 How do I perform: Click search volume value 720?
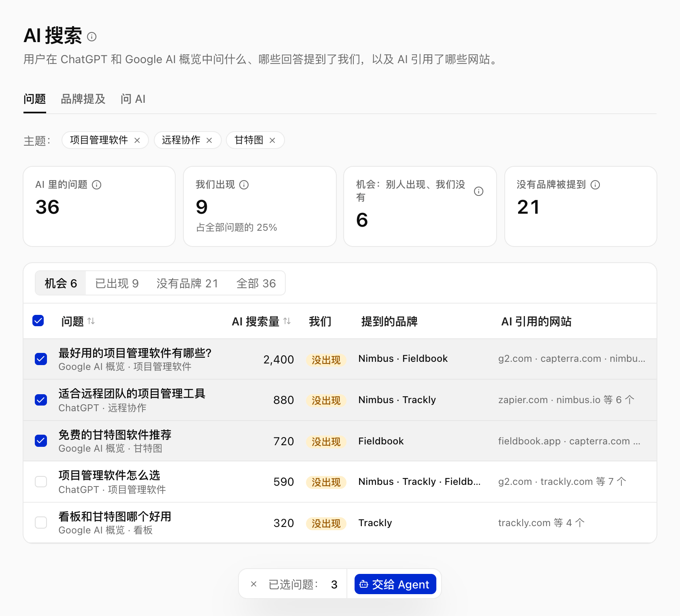(284, 441)
